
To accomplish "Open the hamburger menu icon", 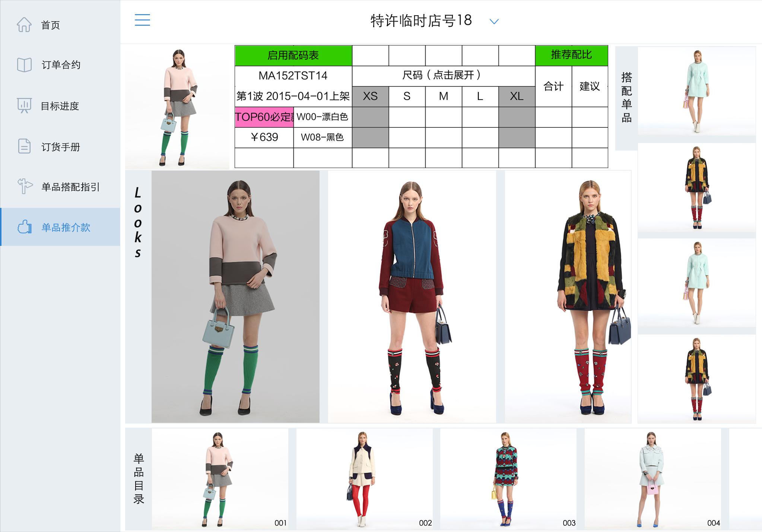I will pyautogui.click(x=142, y=20).
